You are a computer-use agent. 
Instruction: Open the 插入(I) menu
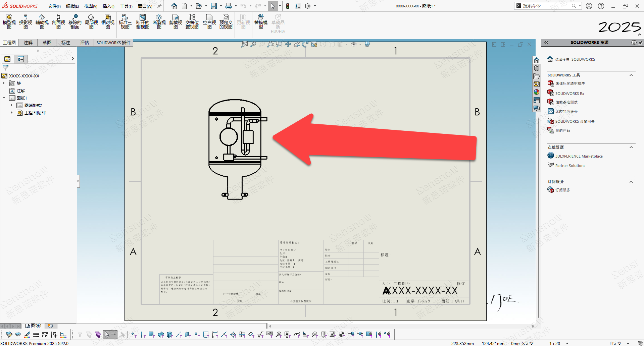coord(108,6)
